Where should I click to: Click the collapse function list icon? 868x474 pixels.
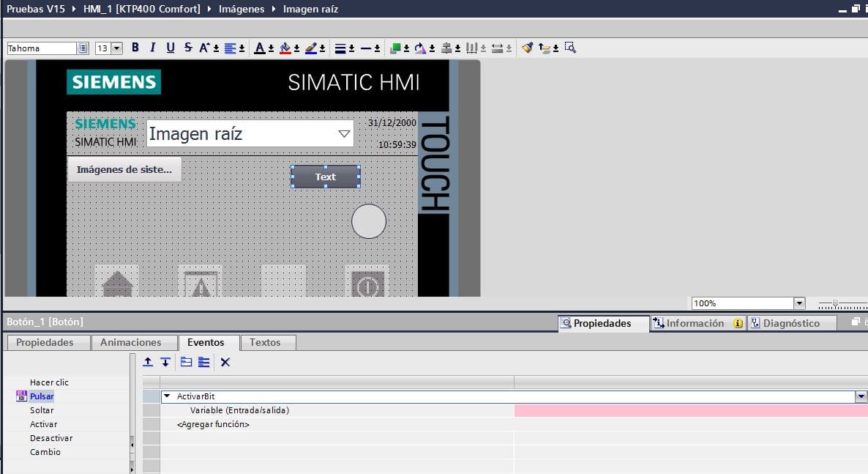pos(187,362)
